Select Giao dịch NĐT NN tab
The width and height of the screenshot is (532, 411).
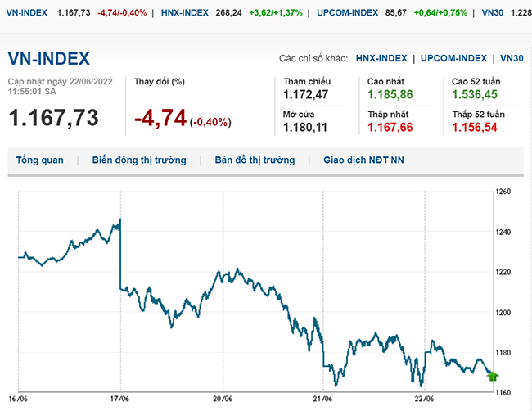tap(364, 160)
